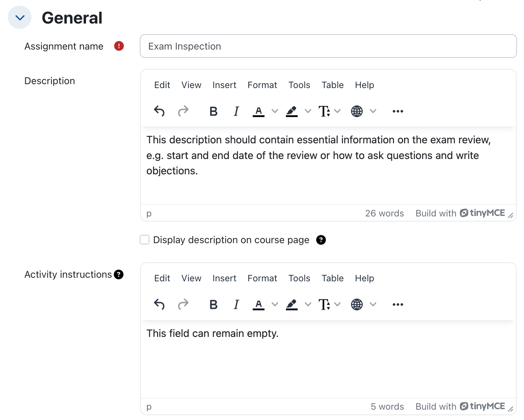The height and width of the screenshot is (420, 524).
Task: Open Tools menu in Activity instructions editor
Action: click(x=299, y=278)
